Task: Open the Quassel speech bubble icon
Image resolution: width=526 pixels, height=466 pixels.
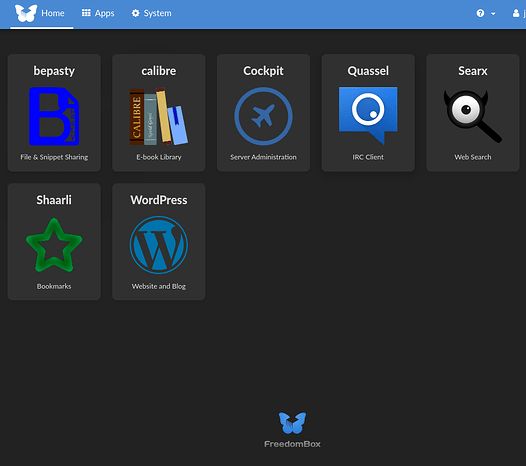Action: click(368, 116)
